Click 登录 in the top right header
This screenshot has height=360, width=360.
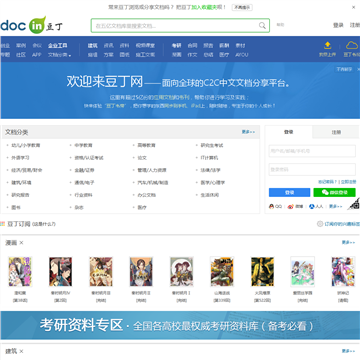click(338, 25)
